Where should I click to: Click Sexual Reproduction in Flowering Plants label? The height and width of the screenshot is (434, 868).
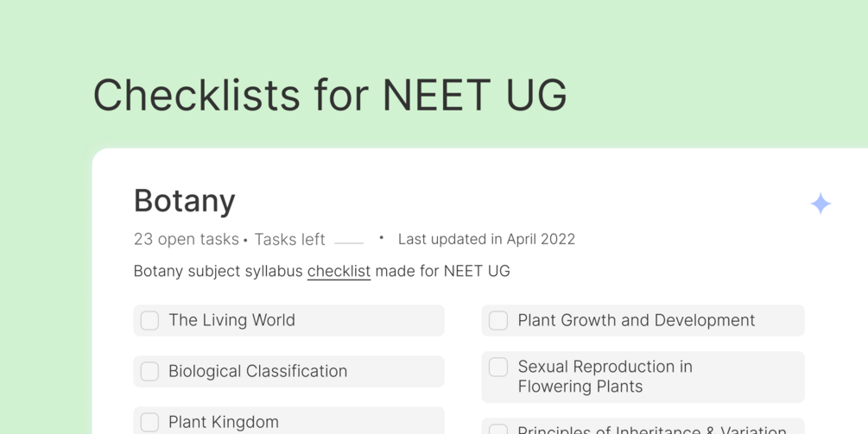[605, 376]
